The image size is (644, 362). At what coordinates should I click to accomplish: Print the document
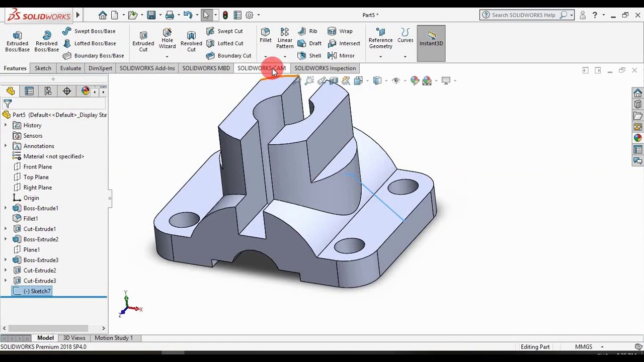click(170, 15)
